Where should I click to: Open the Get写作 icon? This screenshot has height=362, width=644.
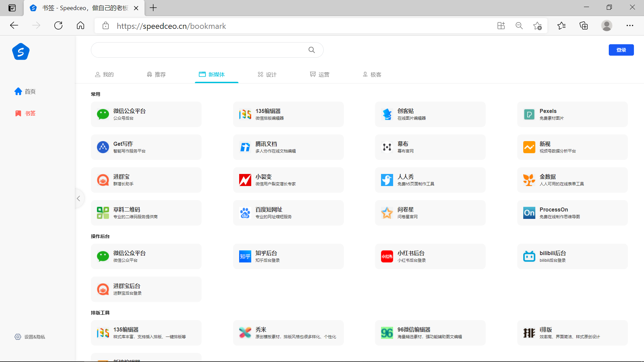[103, 147]
